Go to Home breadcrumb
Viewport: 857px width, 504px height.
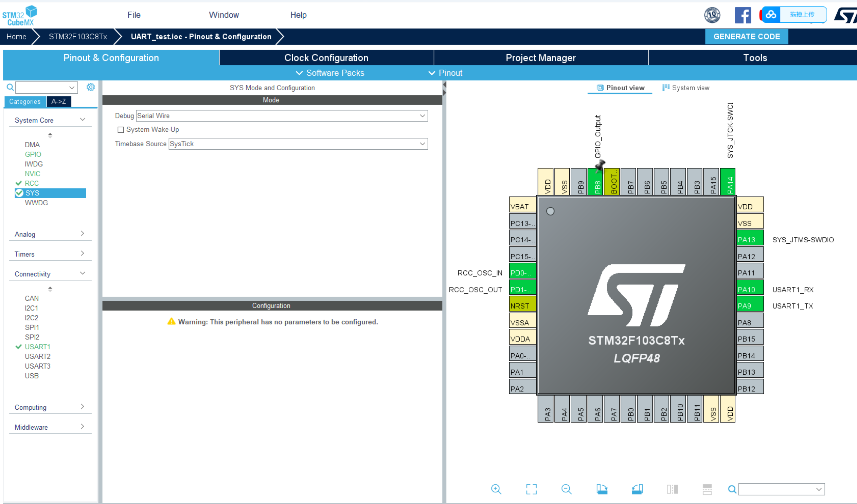(x=16, y=36)
